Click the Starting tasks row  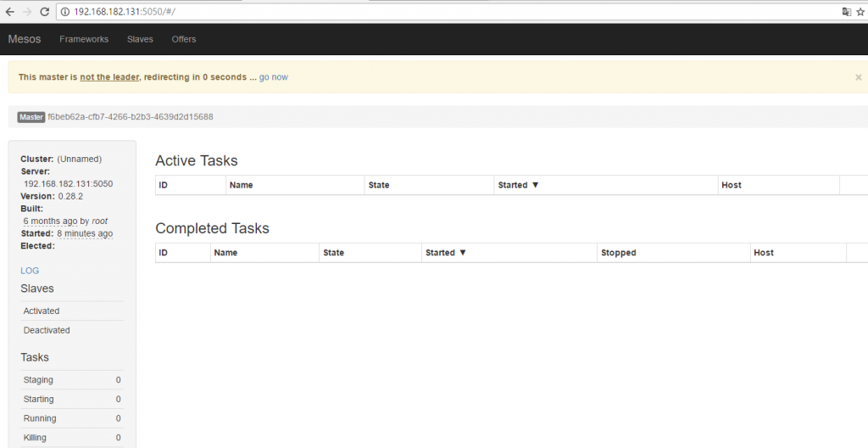point(72,399)
